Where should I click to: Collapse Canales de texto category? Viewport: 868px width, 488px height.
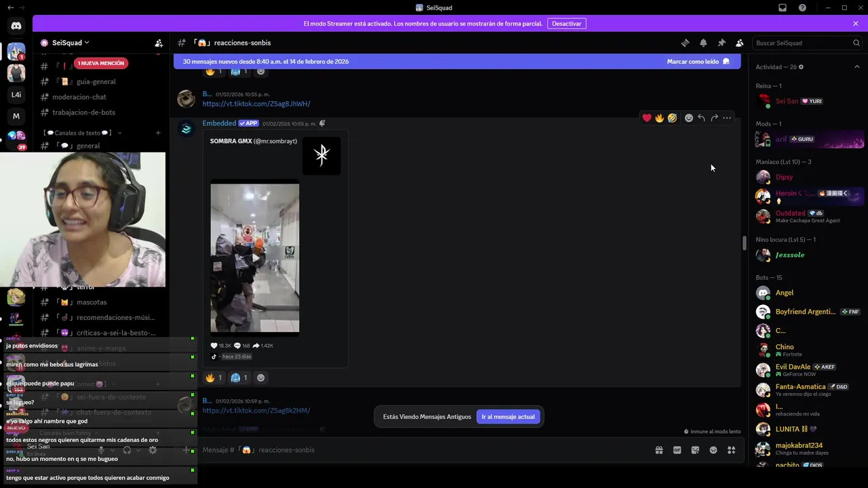[81, 133]
